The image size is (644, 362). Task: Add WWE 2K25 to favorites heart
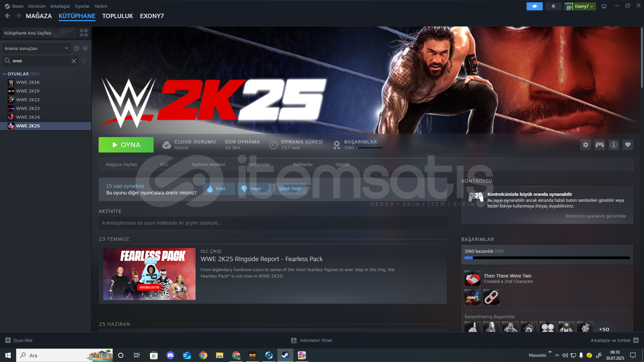pyautogui.click(x=628, y=145)
